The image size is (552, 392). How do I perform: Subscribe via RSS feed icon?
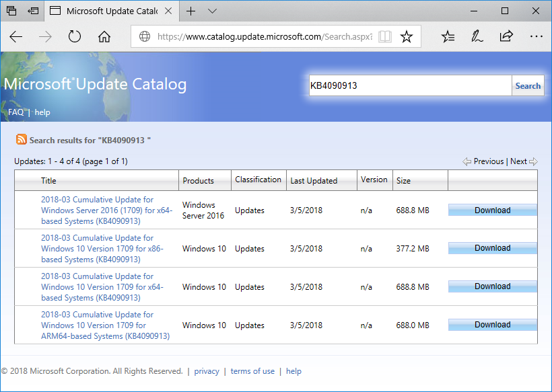(22, 140)
